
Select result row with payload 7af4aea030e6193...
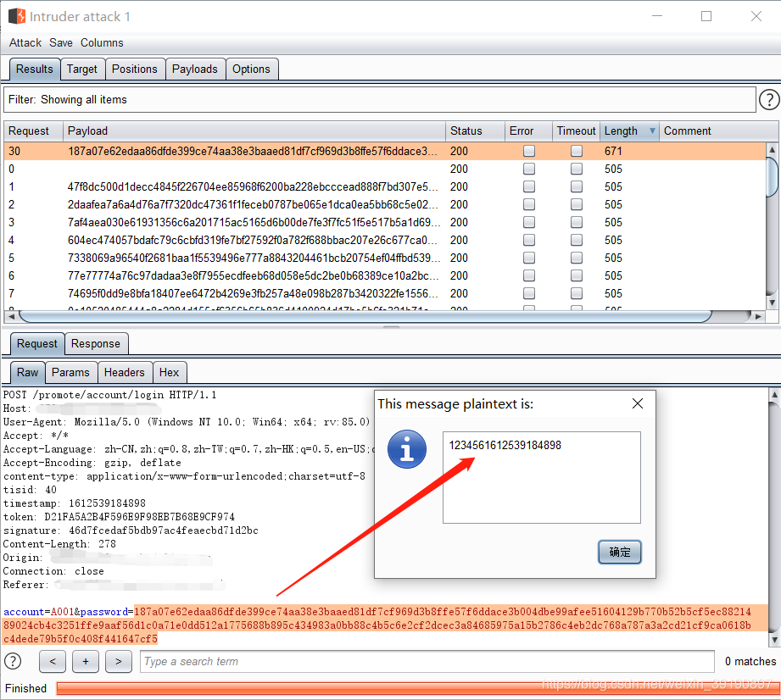(384, 222)
